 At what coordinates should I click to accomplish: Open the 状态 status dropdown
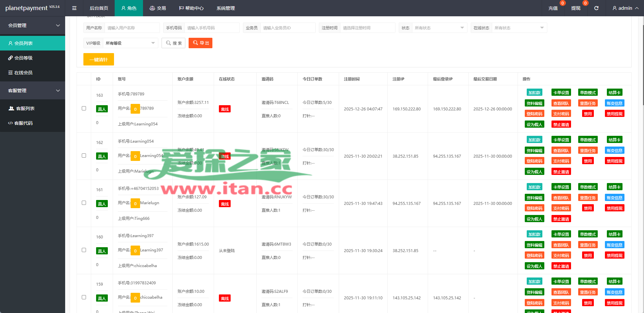[x=439, y=28]
